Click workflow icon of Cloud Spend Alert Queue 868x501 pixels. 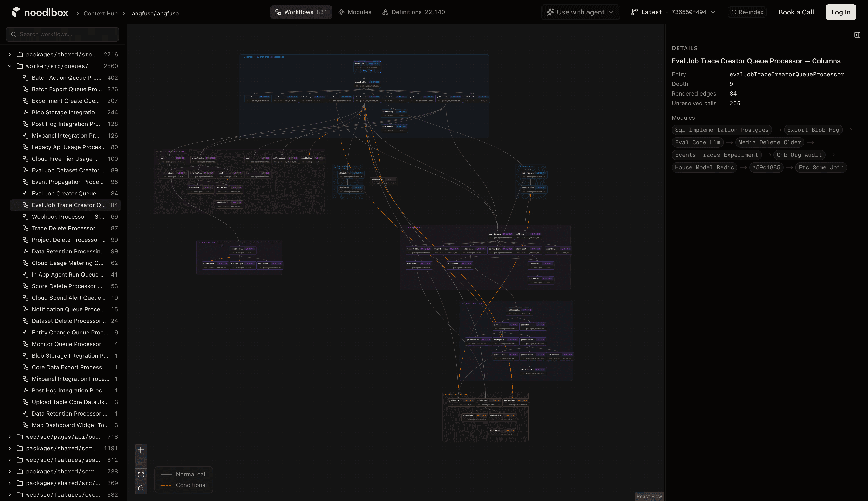(x=26, y=298)
